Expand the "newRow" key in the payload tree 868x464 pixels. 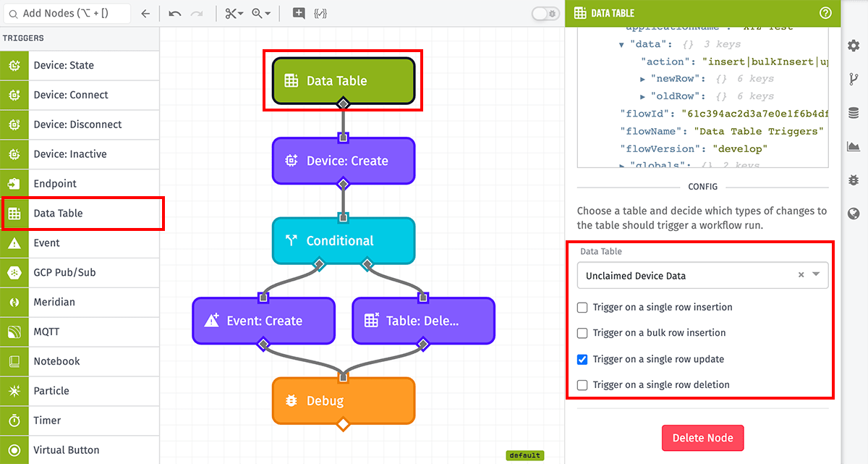[643, 78]
